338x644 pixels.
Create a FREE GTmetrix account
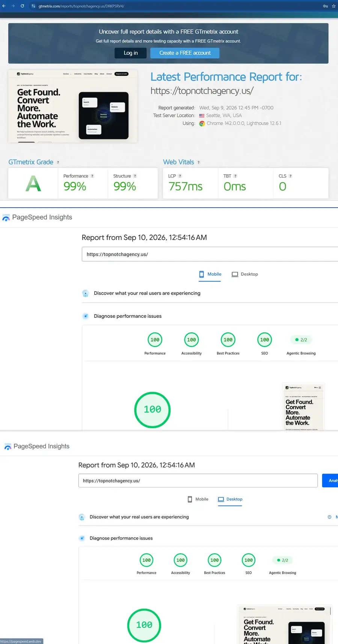tap(185, 53)
